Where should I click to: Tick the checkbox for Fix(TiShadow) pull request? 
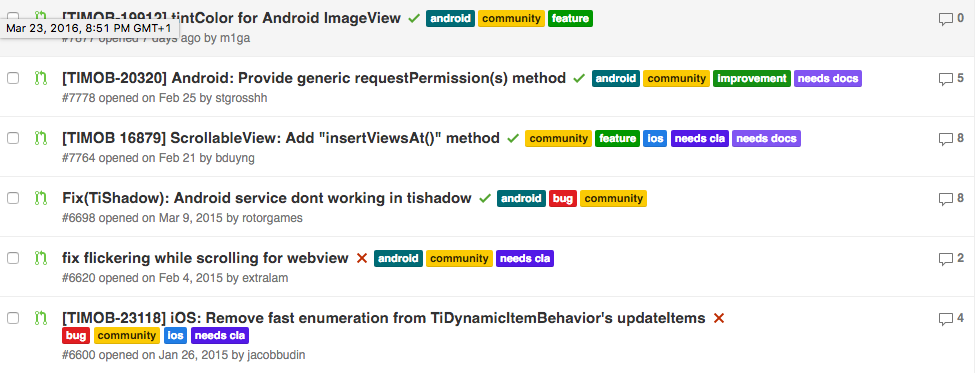click(x=13, y=198)
